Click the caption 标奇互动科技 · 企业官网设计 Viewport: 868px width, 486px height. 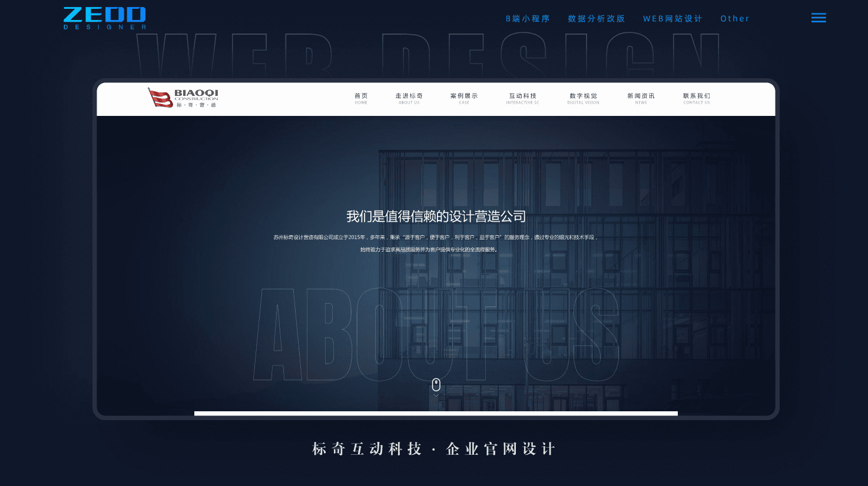434,449
